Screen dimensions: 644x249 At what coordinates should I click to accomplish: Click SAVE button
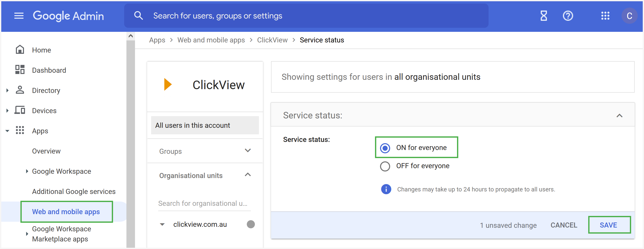pos(608,225)
